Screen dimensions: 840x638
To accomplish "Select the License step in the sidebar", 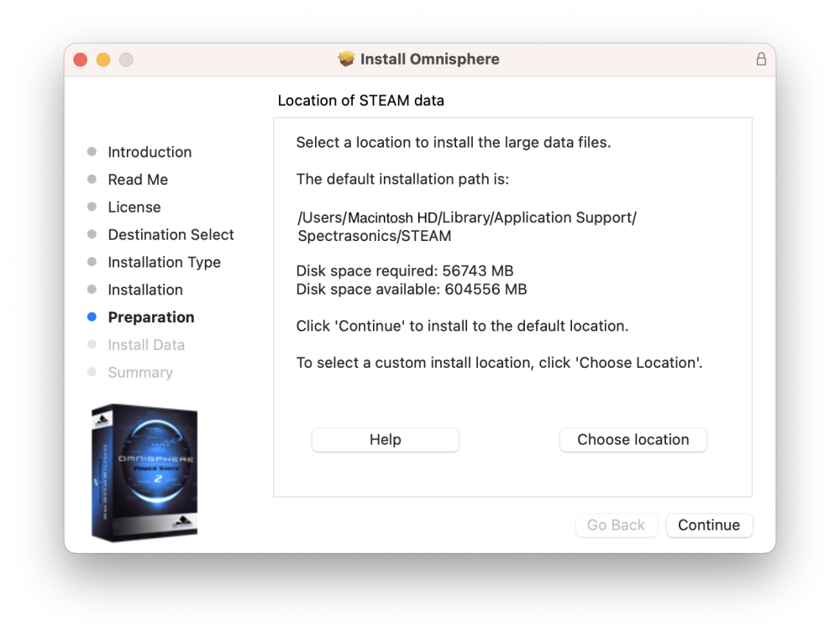I will click(134, 207).
